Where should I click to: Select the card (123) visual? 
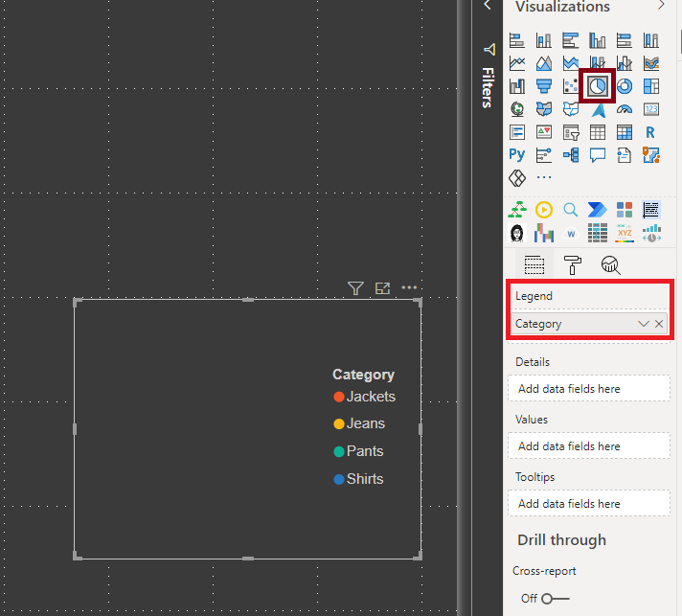point(651,109)
